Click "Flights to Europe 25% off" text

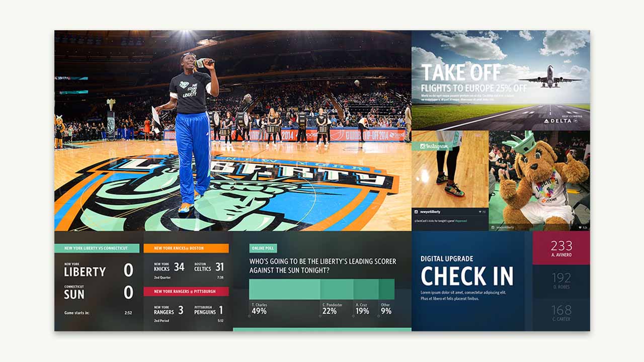[474, 88]
